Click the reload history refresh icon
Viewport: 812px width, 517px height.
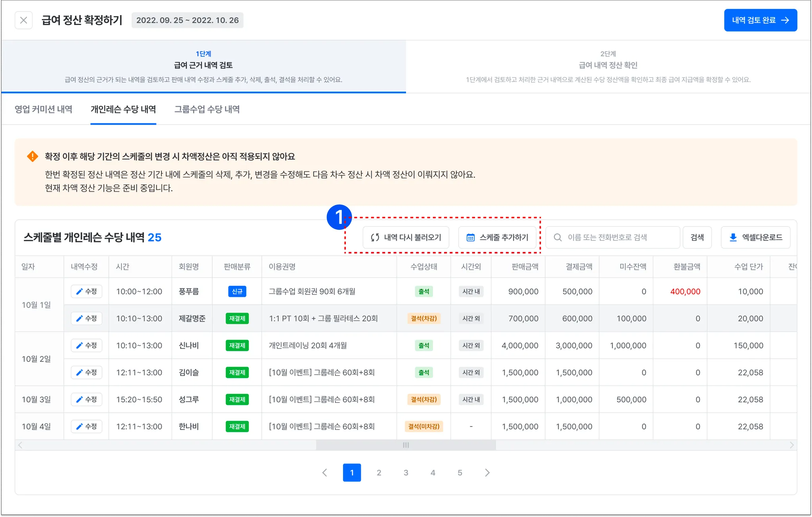click(x=375, y=237)
